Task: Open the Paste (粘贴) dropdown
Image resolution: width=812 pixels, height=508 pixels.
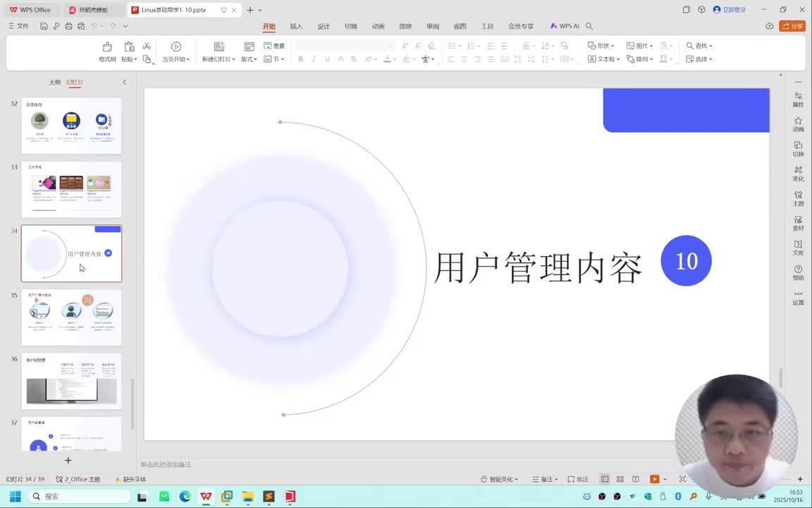Action: coord(129,59)
